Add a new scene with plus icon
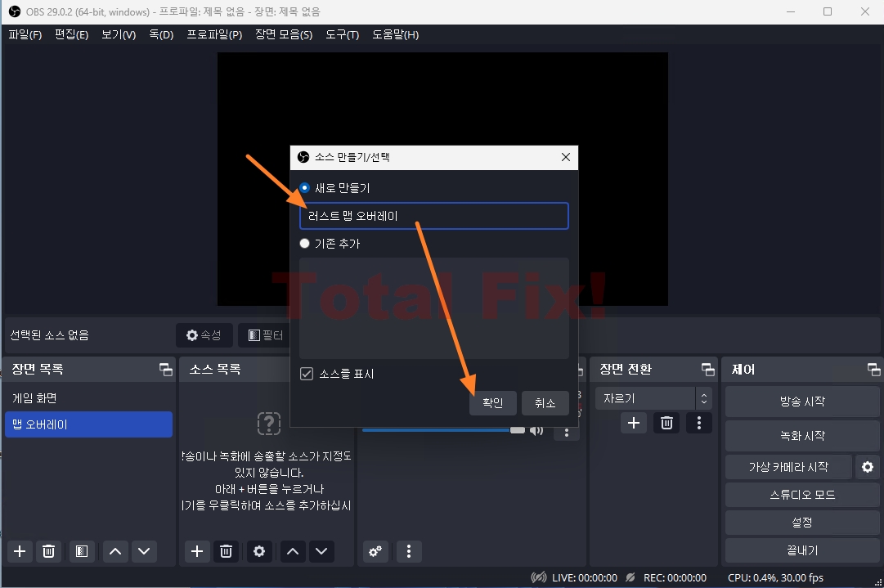 click(x=20, y=551)
